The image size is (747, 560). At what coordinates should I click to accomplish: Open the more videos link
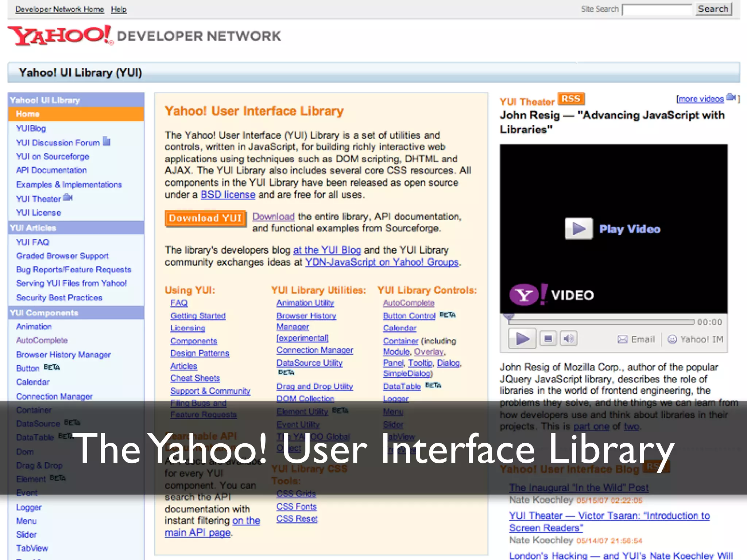click(x=701, y=99)
